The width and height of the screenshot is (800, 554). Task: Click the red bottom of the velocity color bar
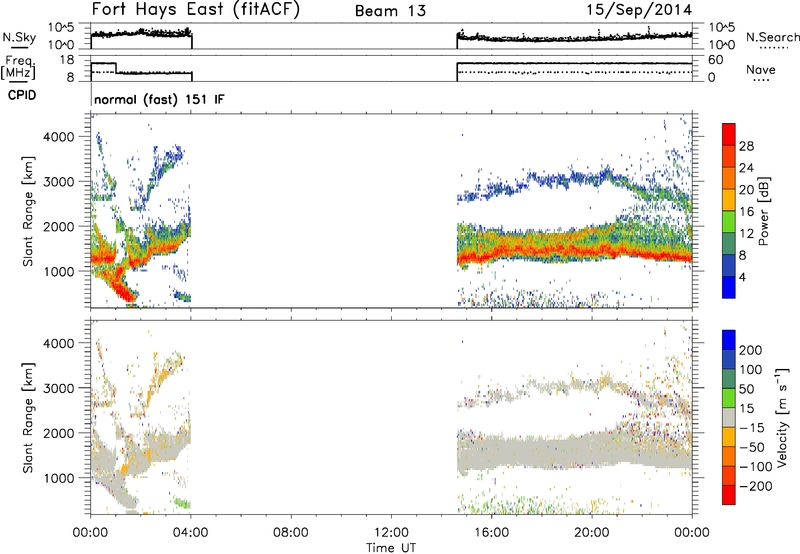click(x=729, y=495)
